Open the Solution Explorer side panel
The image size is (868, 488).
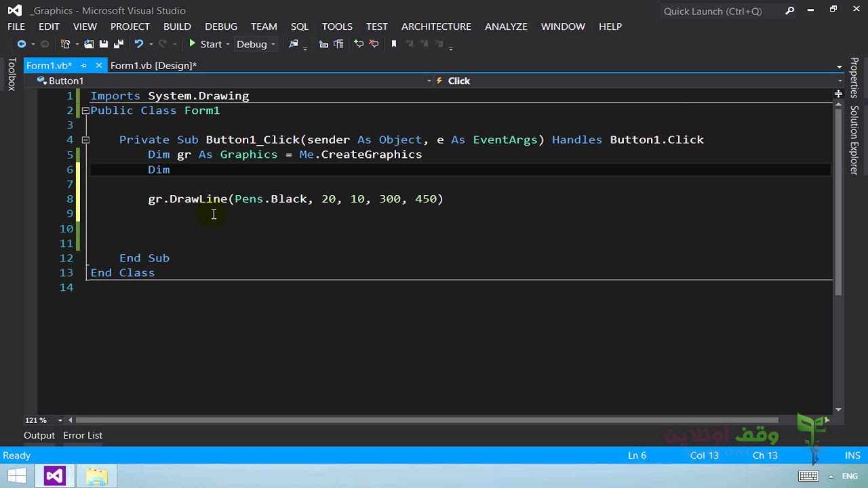(854, 140)
